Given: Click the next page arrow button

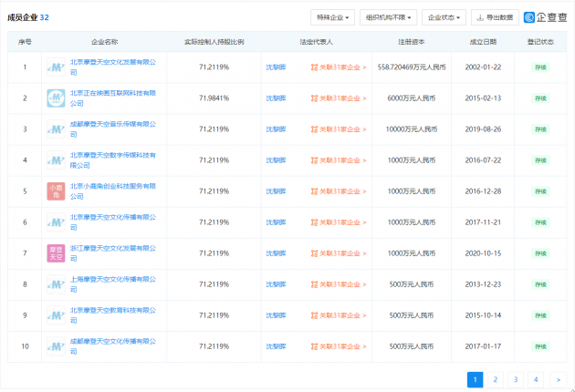Looking at the screenshot, I should (x=559, y=379).
